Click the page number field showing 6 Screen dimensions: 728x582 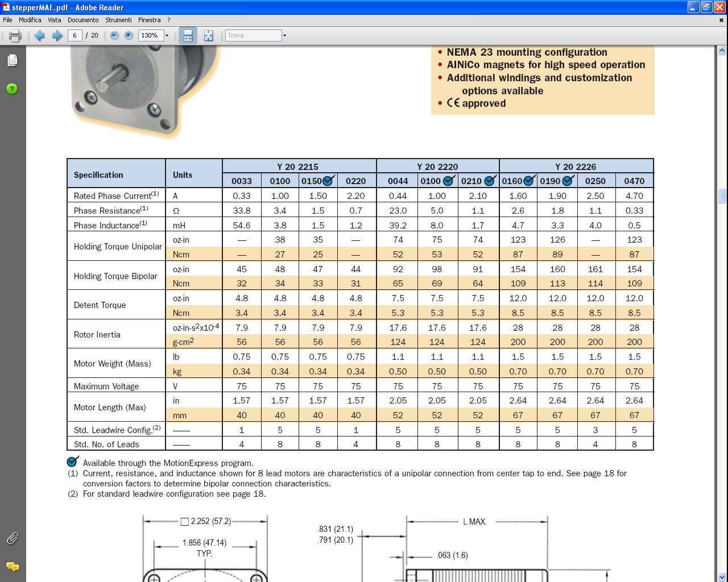(75, 35)
